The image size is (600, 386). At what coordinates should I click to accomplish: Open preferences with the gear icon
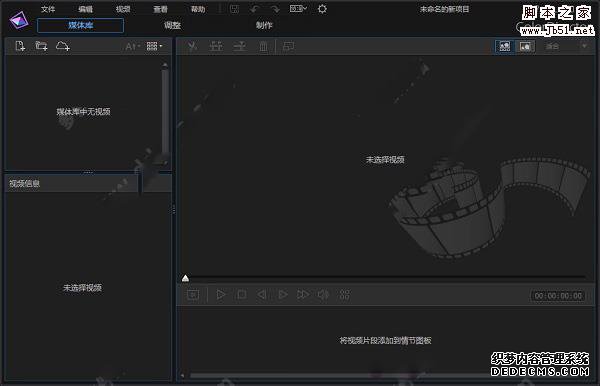[x=322, y=9]
